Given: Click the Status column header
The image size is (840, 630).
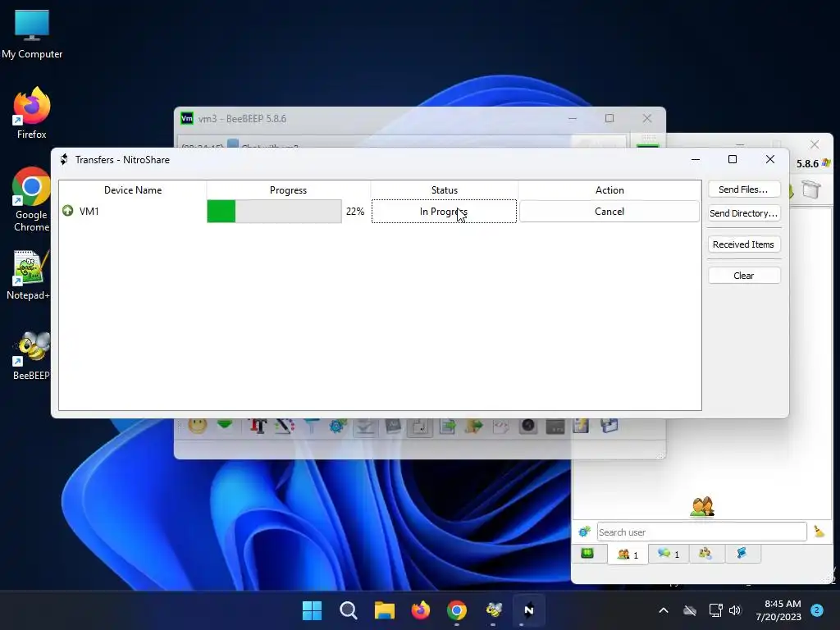Looking at the screenshot, I should pos(444,190).
